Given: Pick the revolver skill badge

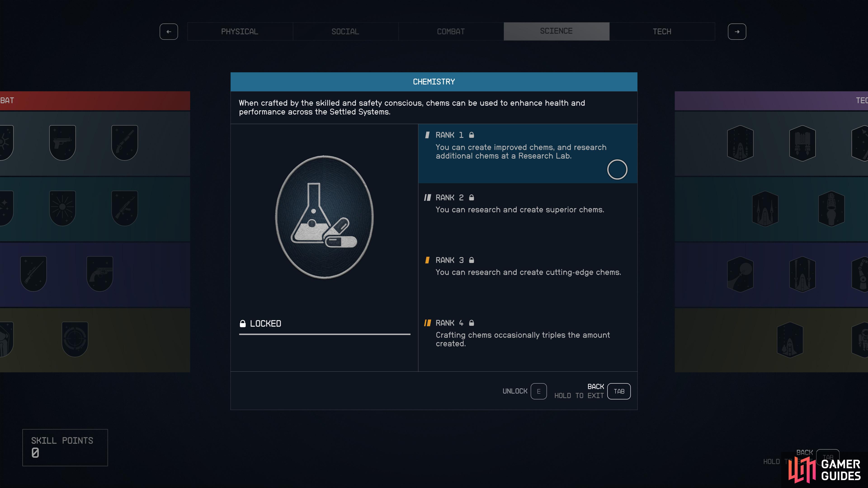Looking at the screenshot, I should 100,274.
